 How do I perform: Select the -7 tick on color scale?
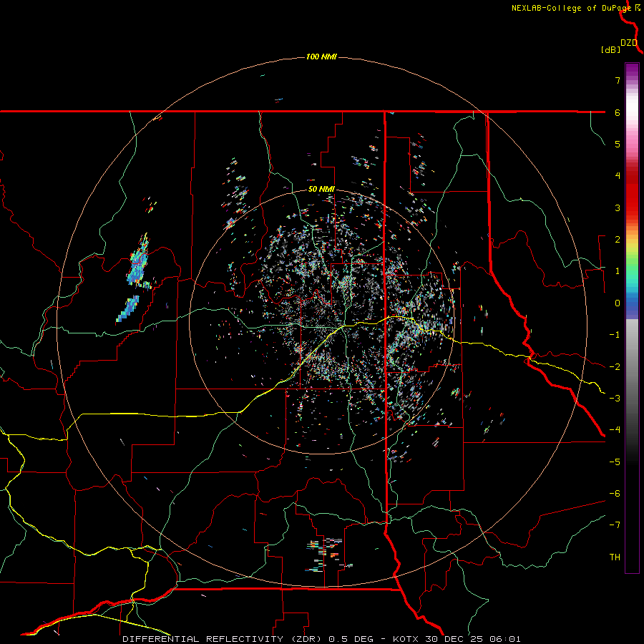coord(615,525)
